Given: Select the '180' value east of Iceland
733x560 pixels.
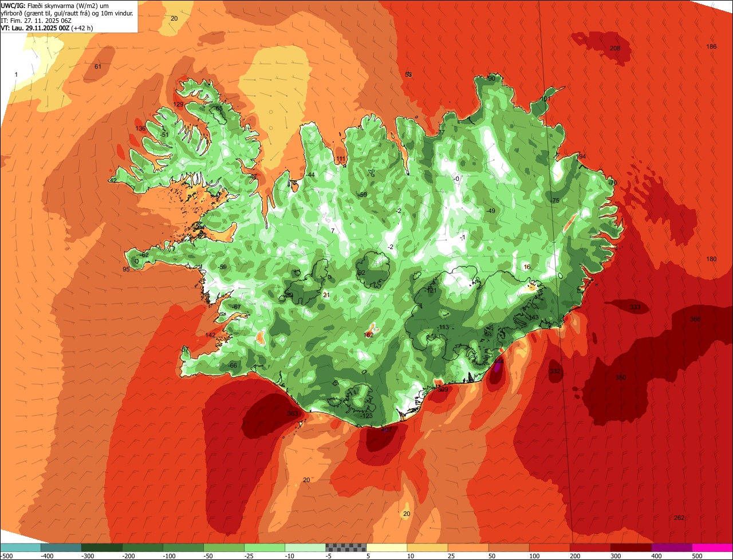Looking at the screenshot, I should (x=711, y=259).
